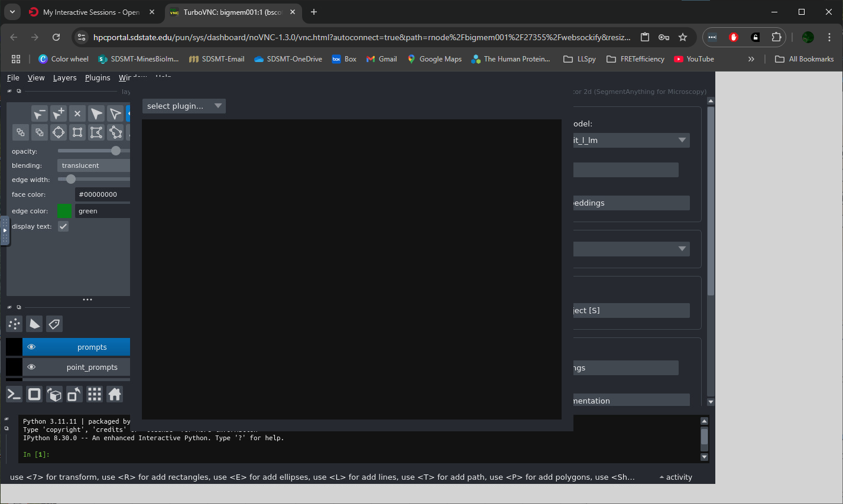Select the vertex insert tool
The height and width of the screenshot is (504, 843).
coord(58,113)
